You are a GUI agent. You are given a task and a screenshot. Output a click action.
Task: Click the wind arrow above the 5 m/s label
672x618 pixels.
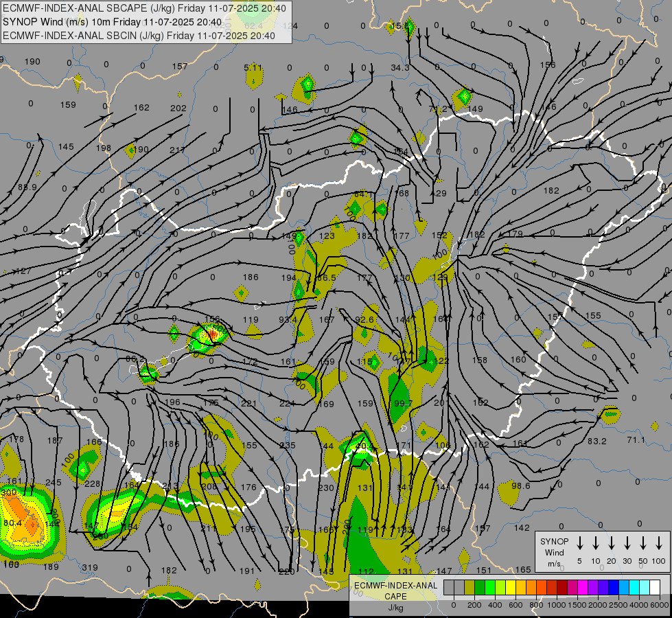[579, 543]
